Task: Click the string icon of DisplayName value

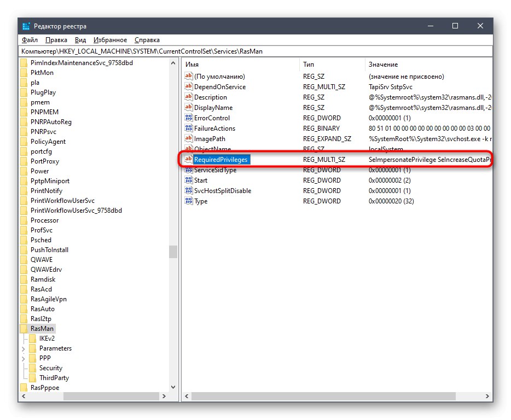Action: click(x=188, y=108)
